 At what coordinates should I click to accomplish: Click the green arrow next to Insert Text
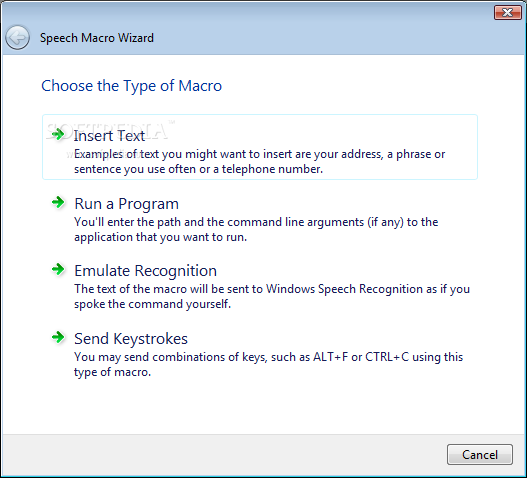[58, 134]
